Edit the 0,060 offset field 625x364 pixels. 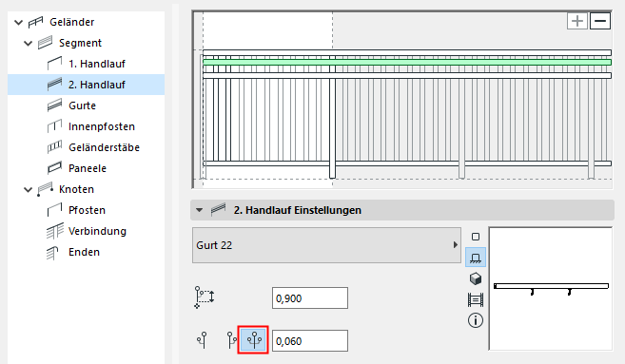tap(310, 340)
